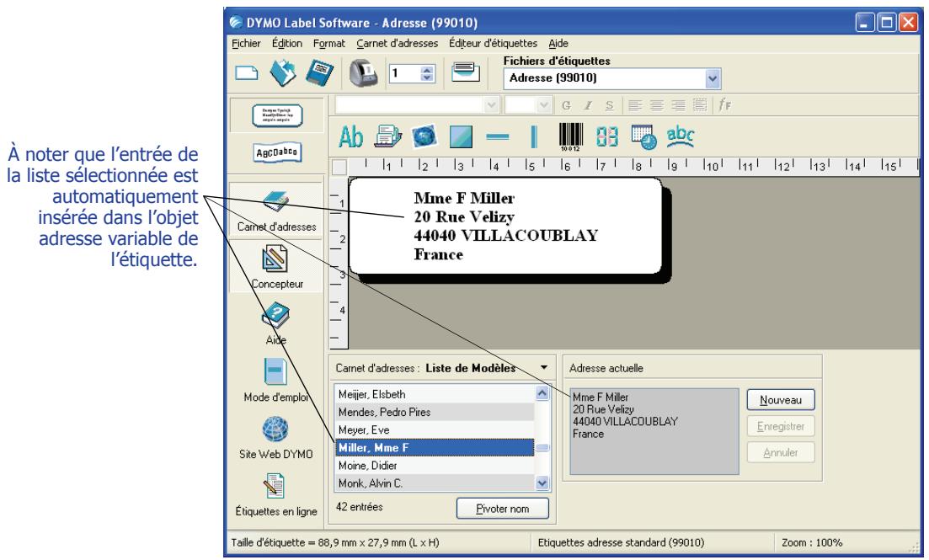This screenshot has width=929, height=560.
Task: Click the address list scroll up arrow
Action: pyautogui.click(x=542, y=393)
